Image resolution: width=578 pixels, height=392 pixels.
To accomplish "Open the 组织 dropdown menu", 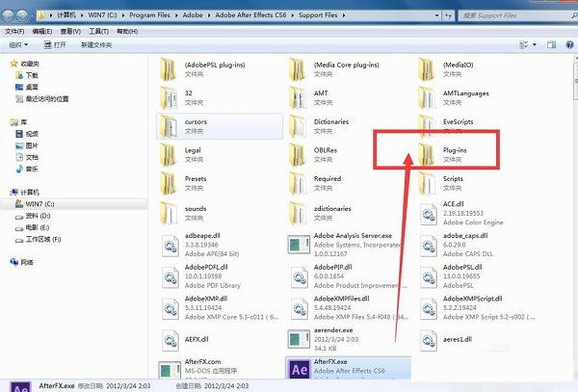I will click(18, 45).
